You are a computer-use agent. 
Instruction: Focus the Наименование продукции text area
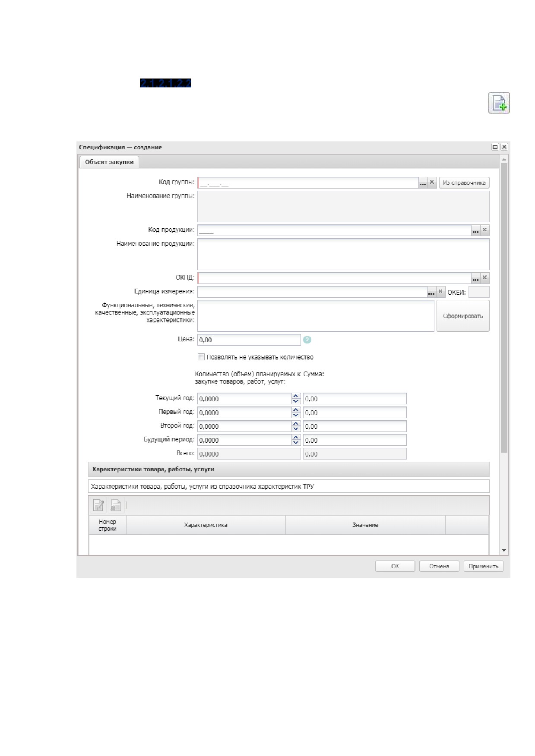tap(343, 255)
